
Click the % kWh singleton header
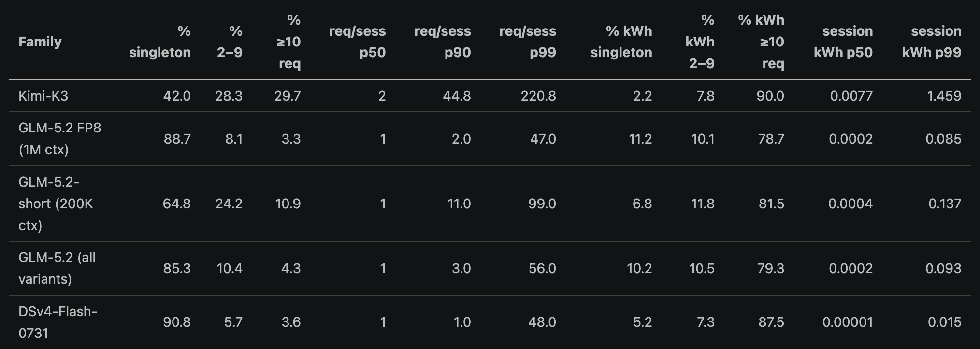pos(621,42)
